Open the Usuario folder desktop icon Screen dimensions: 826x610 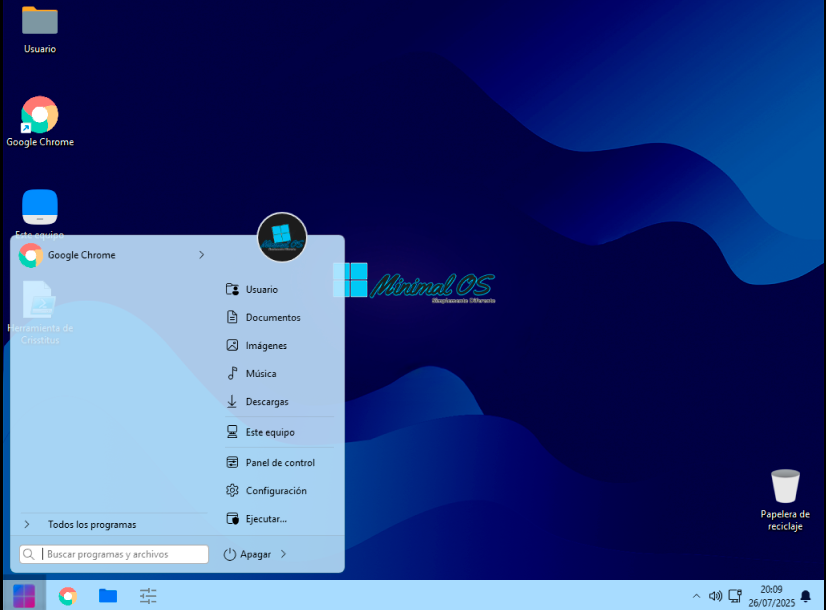(40, 29)
